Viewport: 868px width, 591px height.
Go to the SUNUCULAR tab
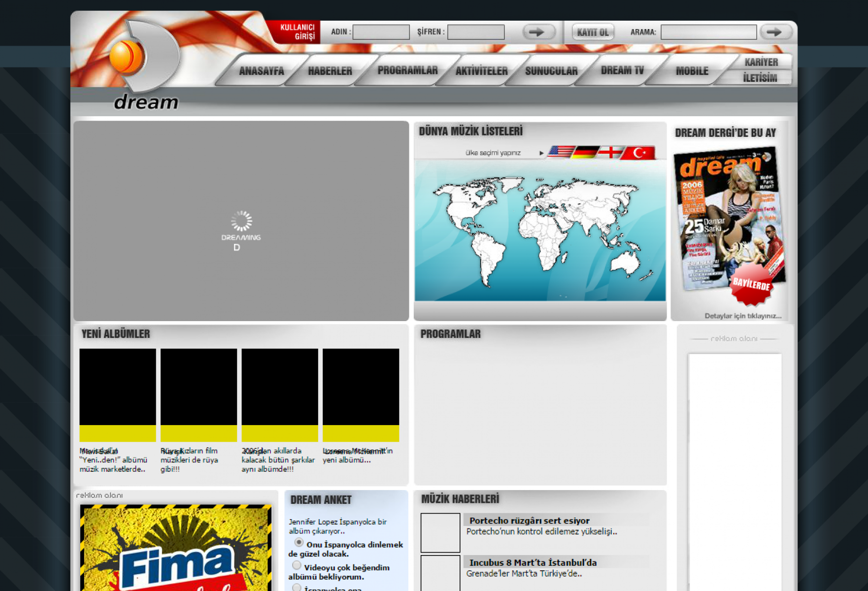click(x=551, y=71)
